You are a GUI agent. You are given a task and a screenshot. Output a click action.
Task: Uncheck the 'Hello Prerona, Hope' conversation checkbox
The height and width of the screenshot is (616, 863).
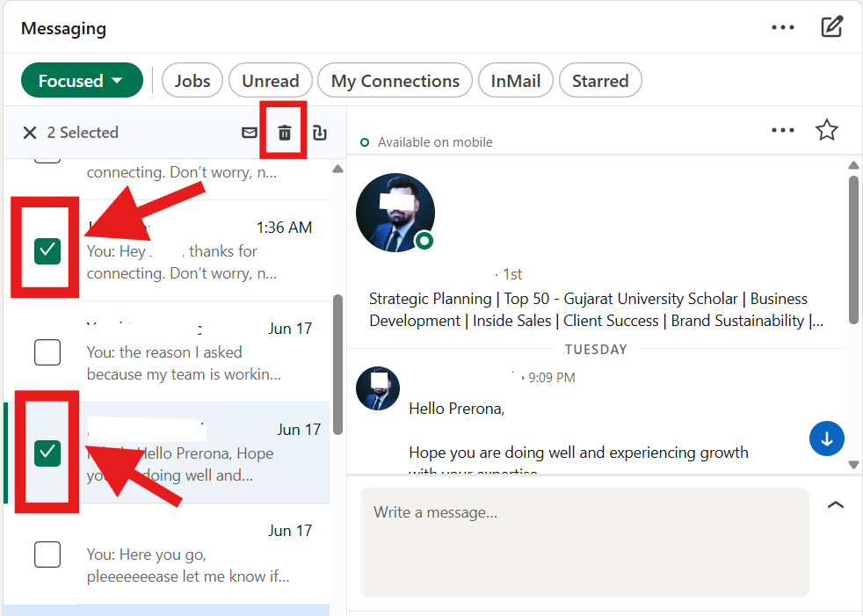tap(47, 453)
